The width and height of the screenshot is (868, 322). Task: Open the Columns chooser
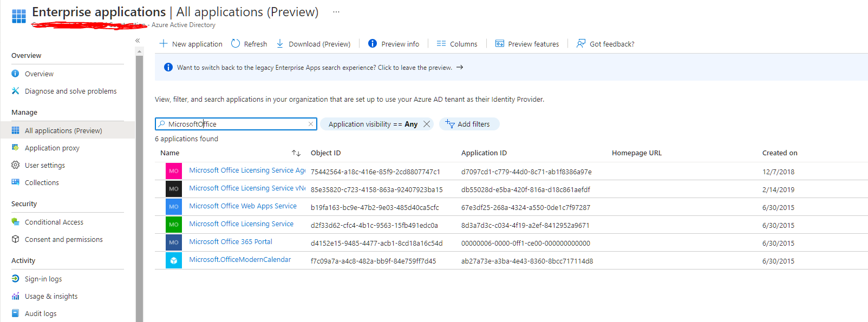click(457, 44)
